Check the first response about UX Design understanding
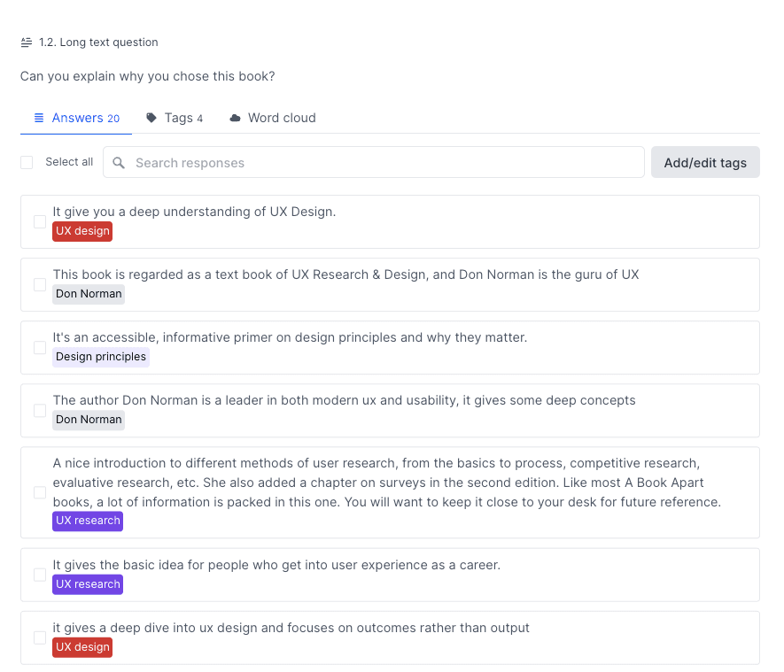This screenshot has height=672, width=784. [x=39, y=221]
